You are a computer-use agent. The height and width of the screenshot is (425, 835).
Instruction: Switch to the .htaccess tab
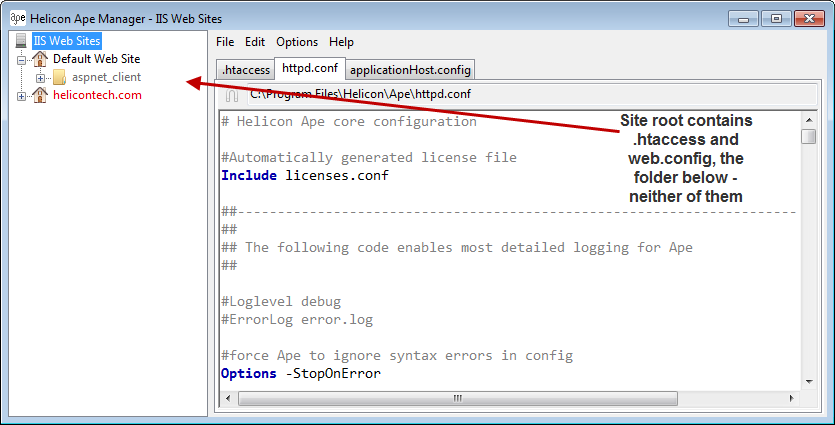click(246, 70)
